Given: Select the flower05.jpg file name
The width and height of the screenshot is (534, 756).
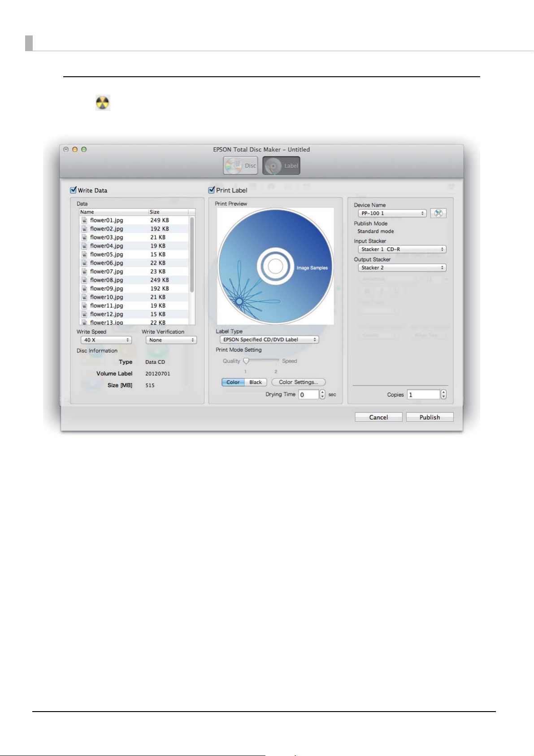Looking at the screenshot, I should [106, 254].
